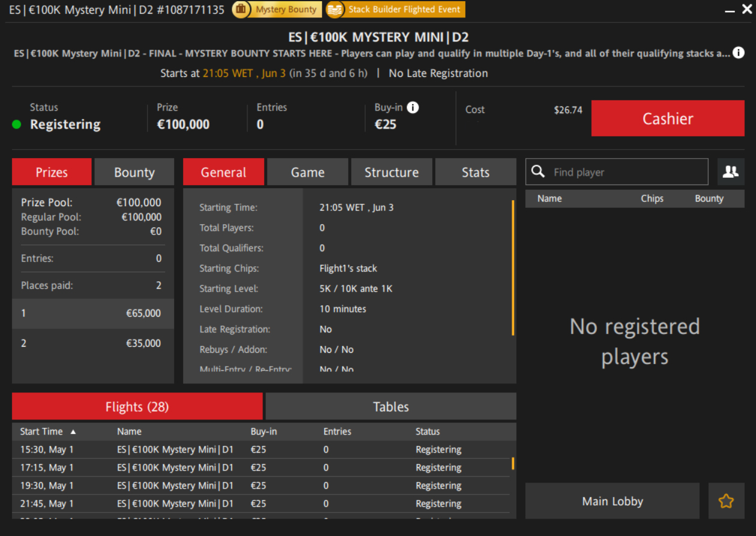The height and width of the screenshot is (536, 756).
Task: Click the friends filter icon button
Action: click(x=730, y=172)
